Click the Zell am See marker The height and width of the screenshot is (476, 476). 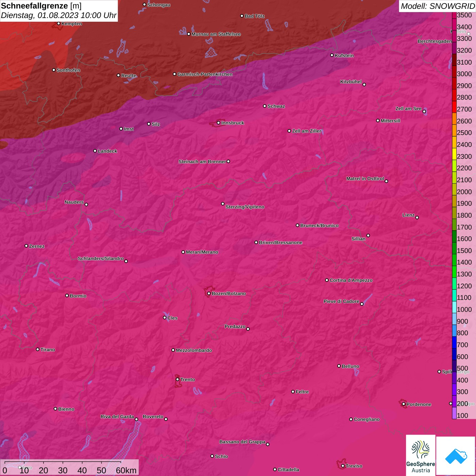tap(424, 112)
